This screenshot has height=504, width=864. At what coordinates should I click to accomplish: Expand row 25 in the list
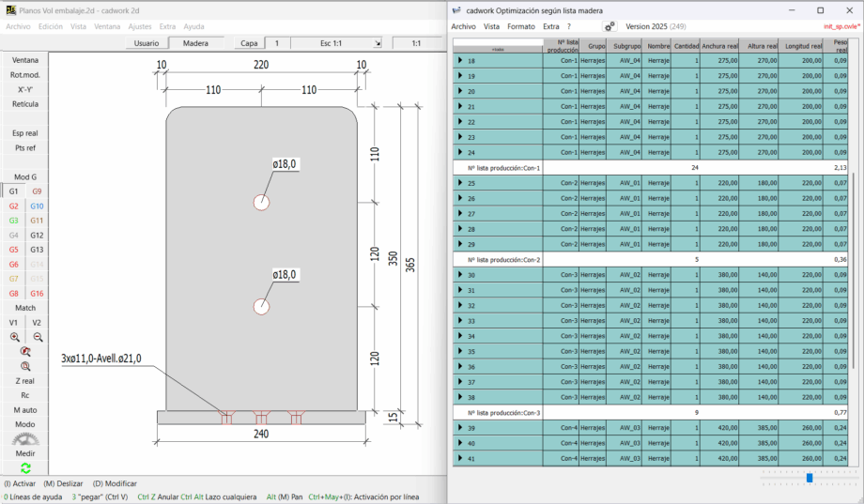pos(460,183)
